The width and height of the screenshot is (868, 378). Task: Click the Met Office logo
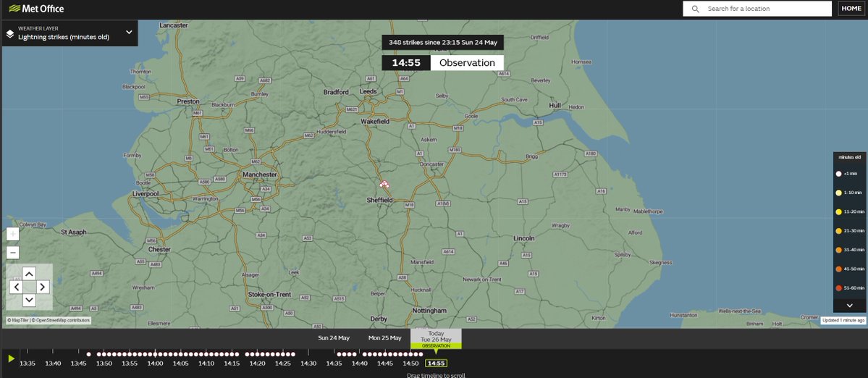click(x=36, y=8)
